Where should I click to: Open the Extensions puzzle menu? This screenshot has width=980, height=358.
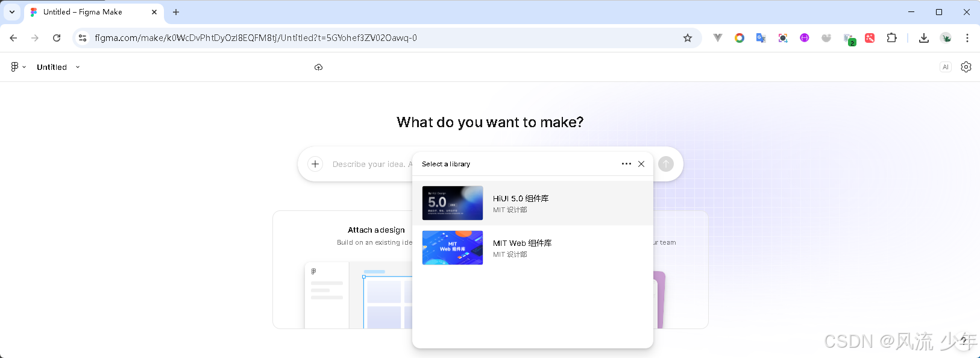892,38
